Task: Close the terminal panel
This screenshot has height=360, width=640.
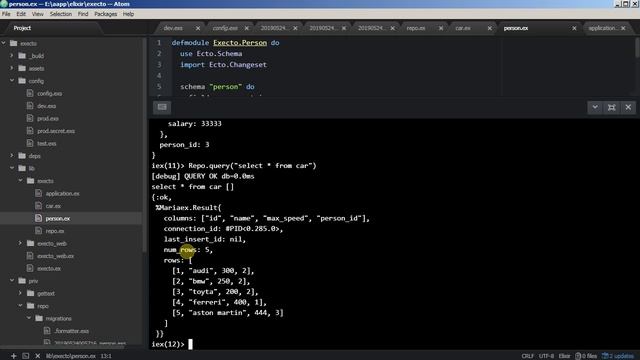Action: 628,107
